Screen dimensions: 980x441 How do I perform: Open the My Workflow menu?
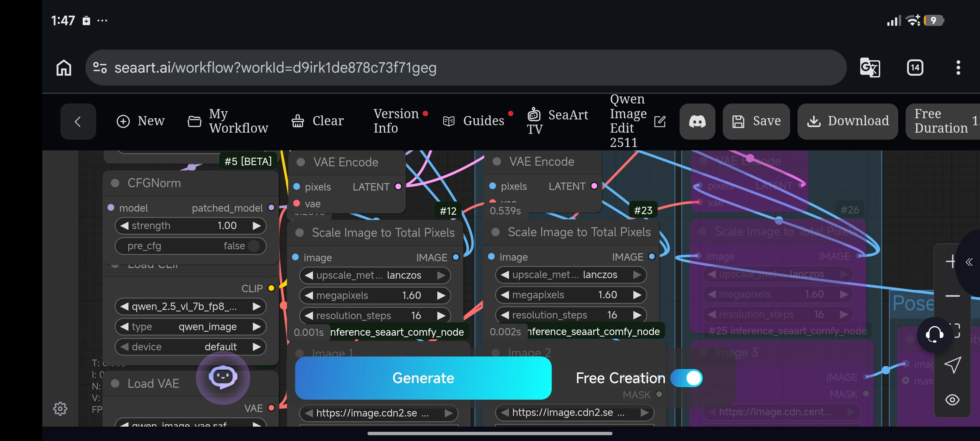pos(228,121)
